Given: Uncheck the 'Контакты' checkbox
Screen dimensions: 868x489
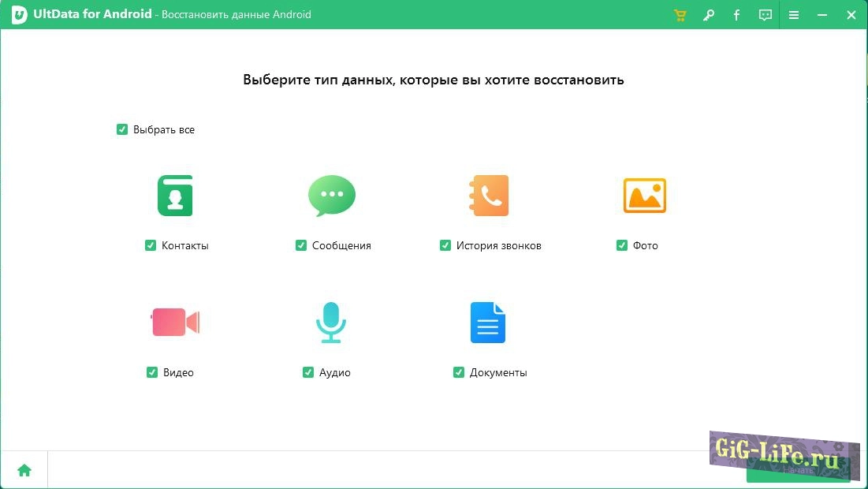Looking at the screenshot, I should pyautogui.click(x=151, y=245).
